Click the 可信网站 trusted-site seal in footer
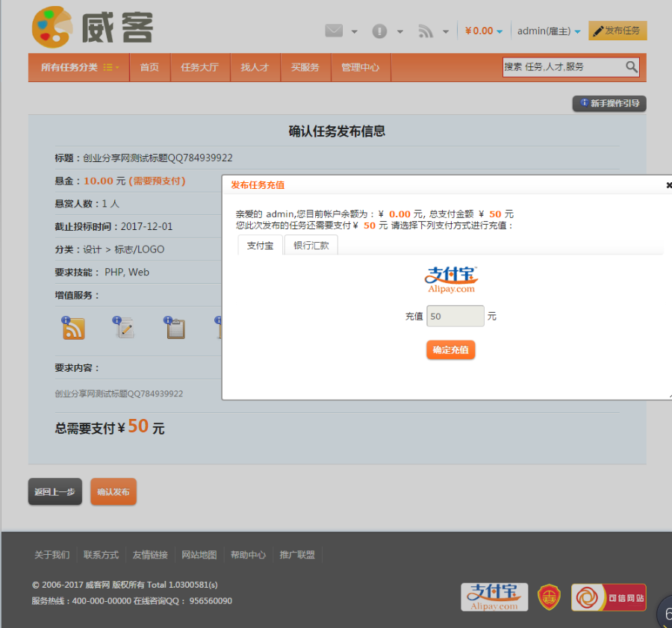The height and width of the screenshot is (628, 672). tap(609, 597)
